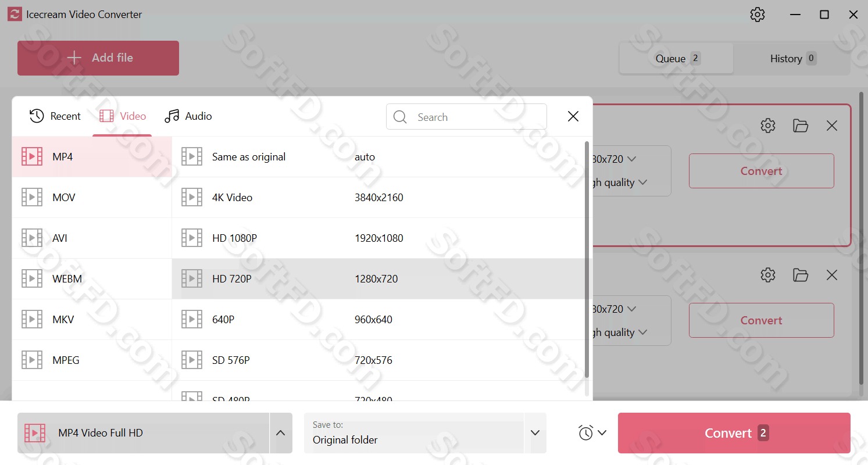Viewport: 868px width, 465px height.
Task: Open the alarm clock schedule dropdown
Action: [x=592, y=433]
